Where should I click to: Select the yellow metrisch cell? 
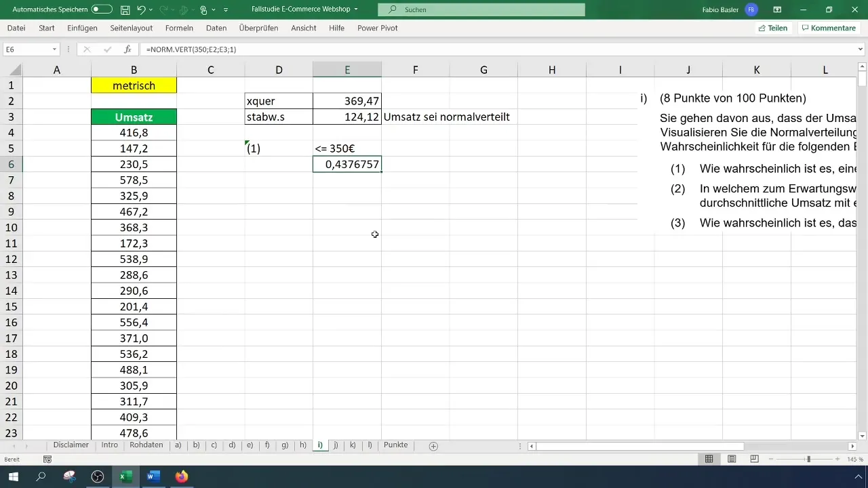coord(134,85)
